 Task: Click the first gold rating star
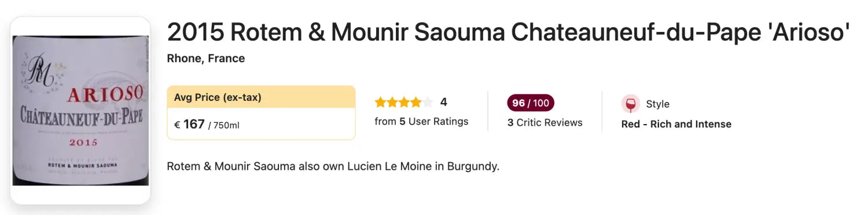click(380, 103)
